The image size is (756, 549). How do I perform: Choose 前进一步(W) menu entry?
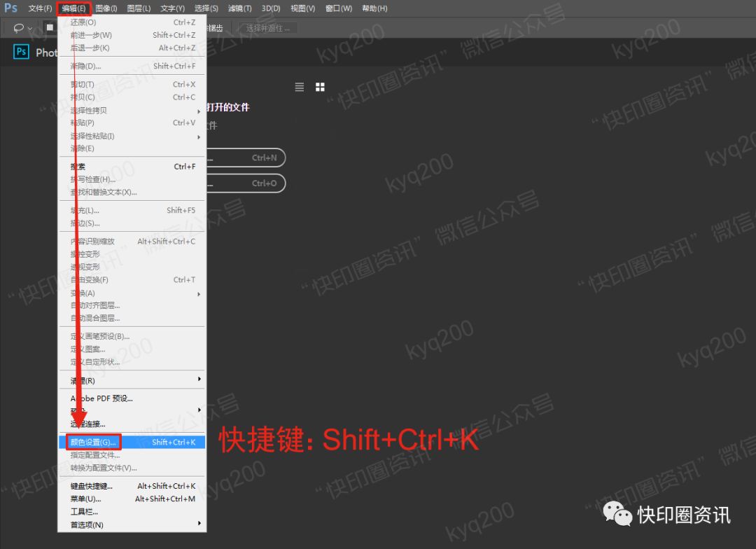132,35
